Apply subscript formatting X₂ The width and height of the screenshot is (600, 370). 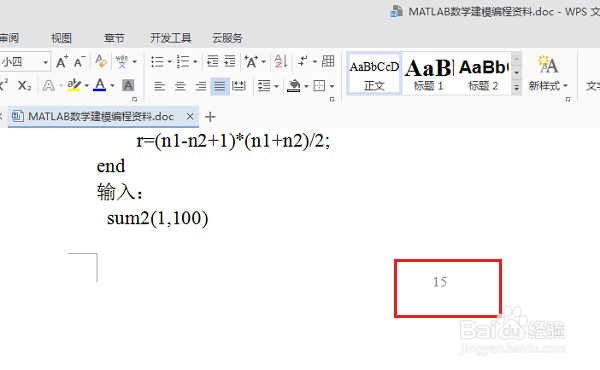tap(24, 86)
